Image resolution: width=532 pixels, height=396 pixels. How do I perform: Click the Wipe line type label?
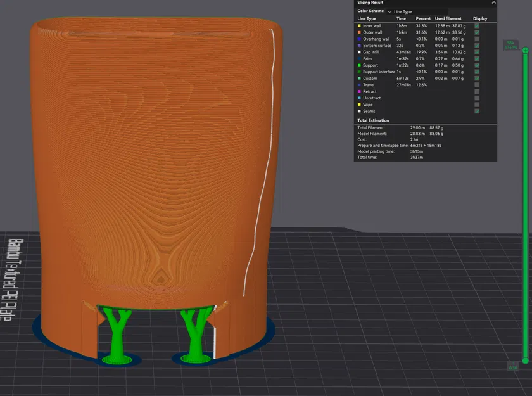click(367, 105)
